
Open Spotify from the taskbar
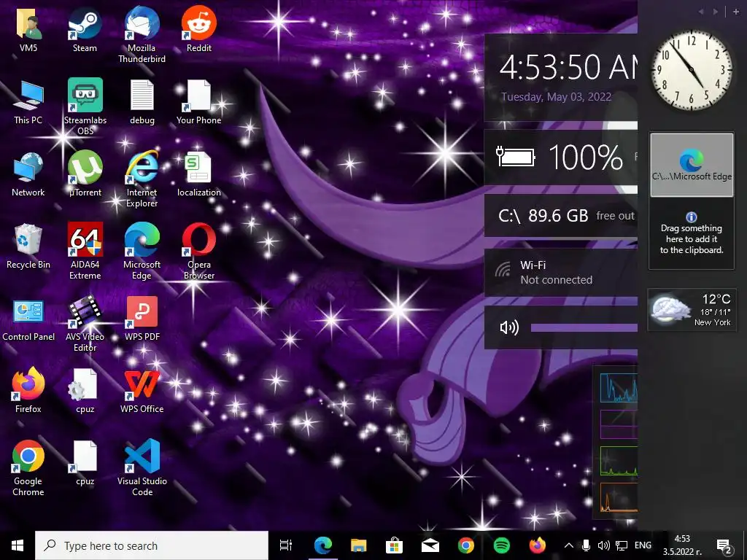pos(502,545)
